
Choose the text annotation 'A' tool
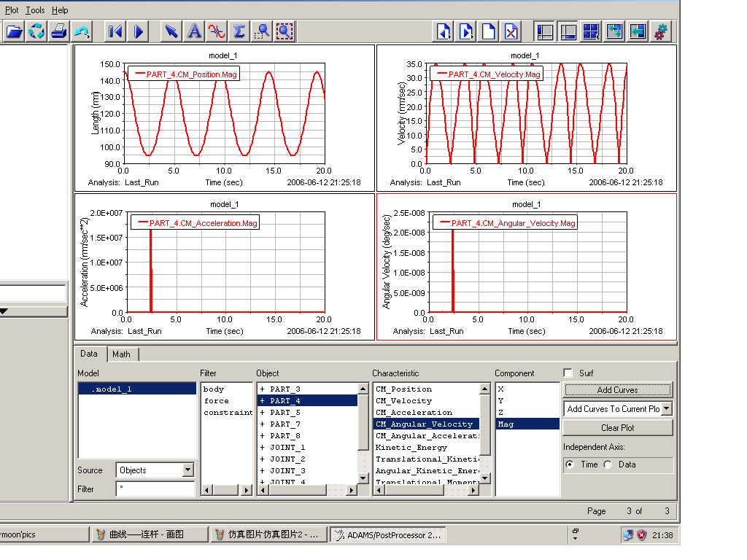click(x=194, y=31)
